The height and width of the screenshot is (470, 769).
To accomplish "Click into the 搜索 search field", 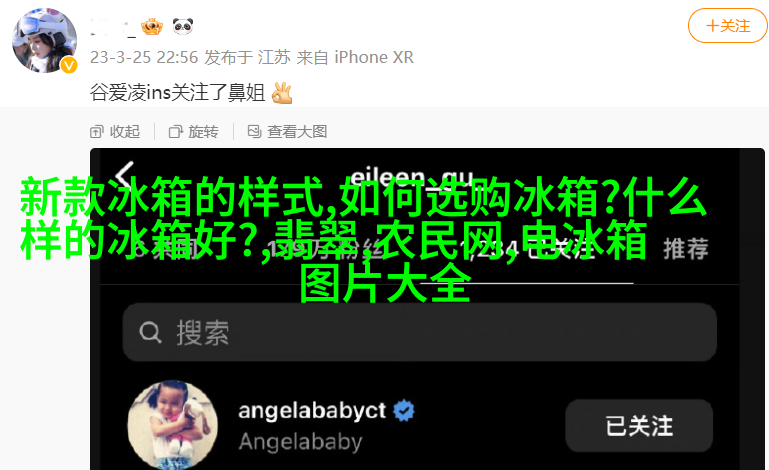I will [419, 332].
